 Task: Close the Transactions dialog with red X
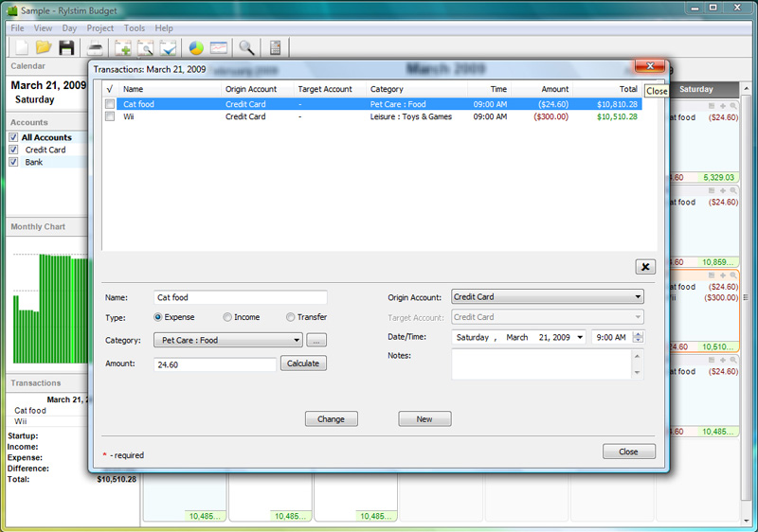coord(650,65)
